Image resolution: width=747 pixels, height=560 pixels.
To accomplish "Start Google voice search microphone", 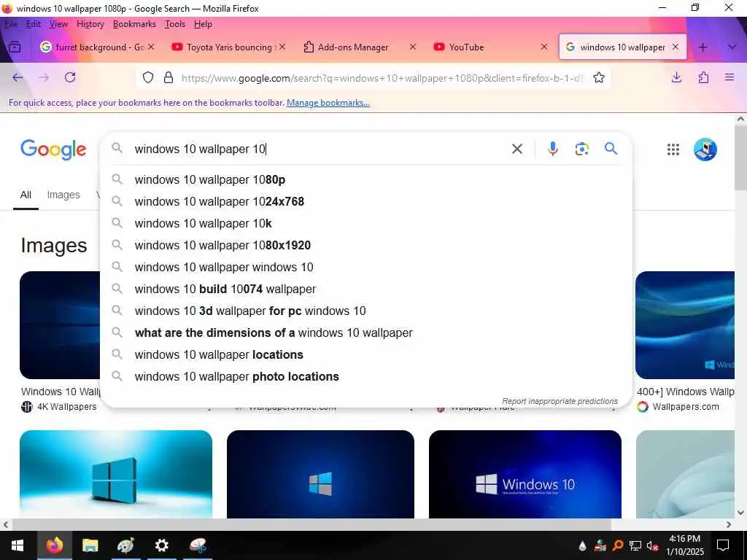I will tap(553, 149).
